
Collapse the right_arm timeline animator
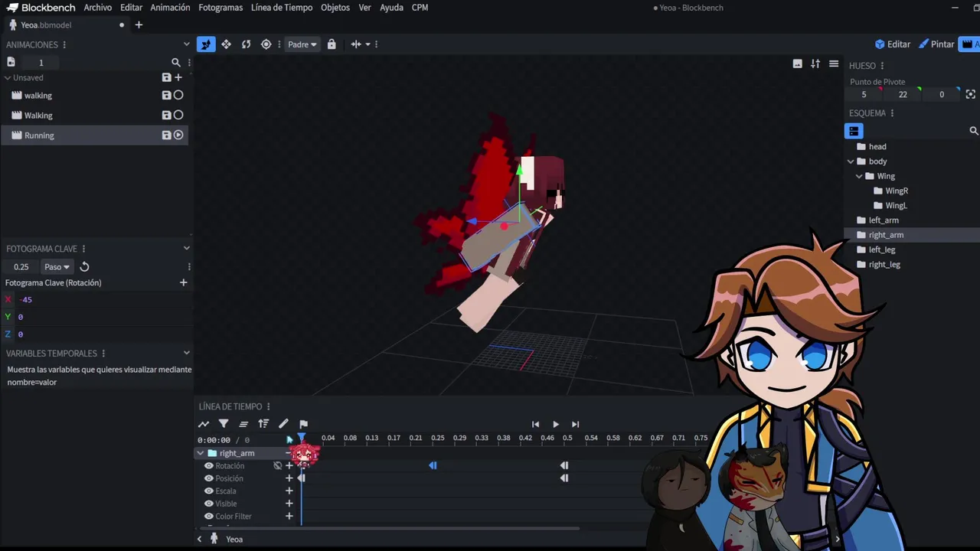201,453
